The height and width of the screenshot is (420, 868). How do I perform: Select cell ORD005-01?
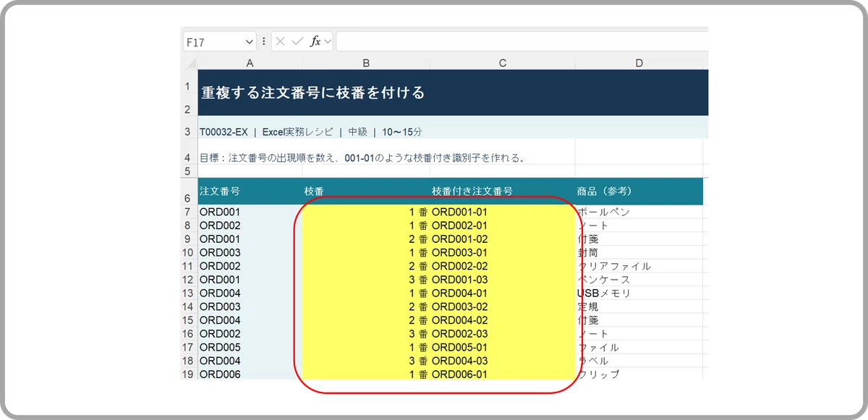[x=503, y=347]
